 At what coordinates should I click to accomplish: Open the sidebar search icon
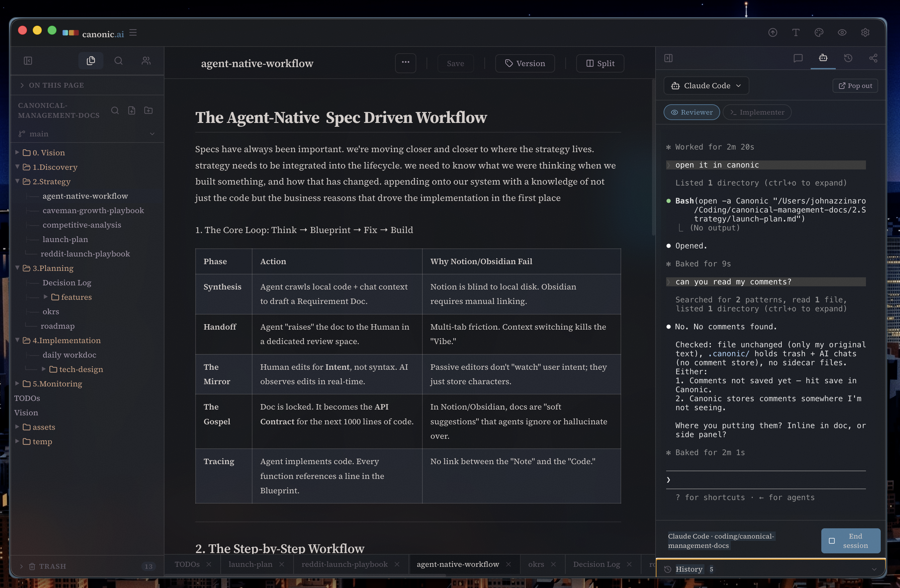[118, 60]
